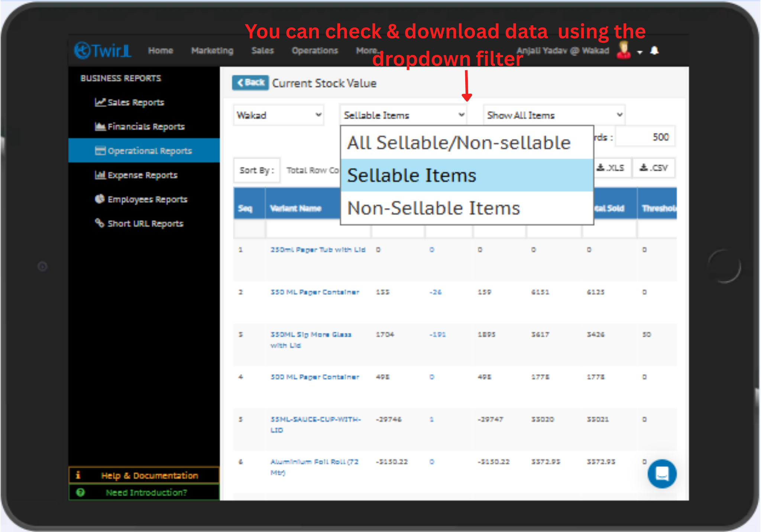Image resolution: width=761 pixels, height=532 pixels.
Task: Download data as .CSV file
Action: coord(654,168)
